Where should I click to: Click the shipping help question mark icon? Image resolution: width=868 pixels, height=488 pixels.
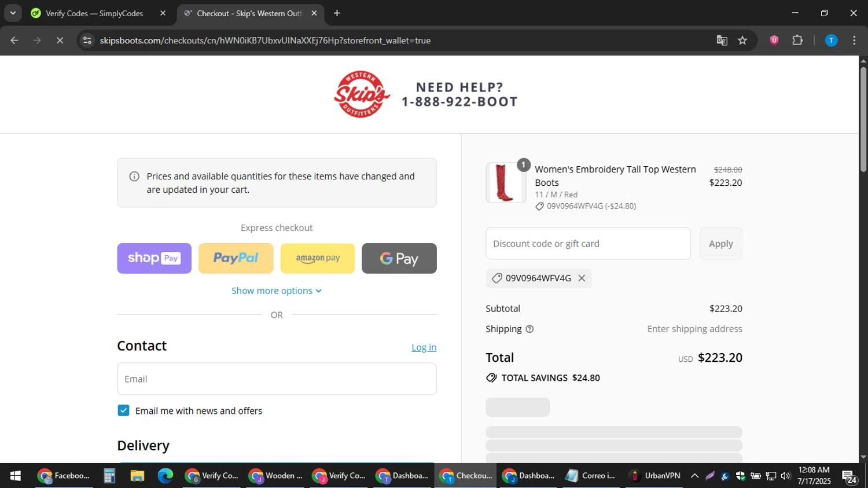click(529, 329)
